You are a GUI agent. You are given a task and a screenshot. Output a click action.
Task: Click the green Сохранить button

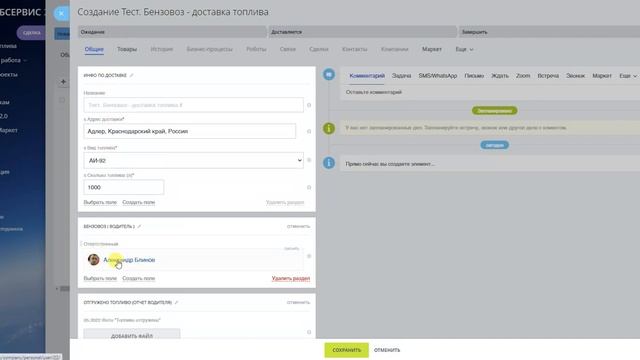point(347,350)
